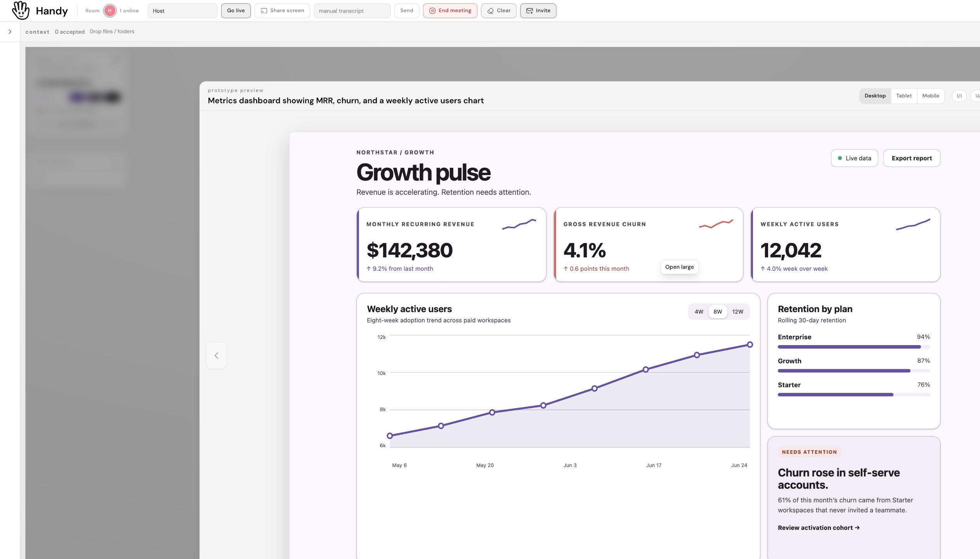This screenshot has width=980, height=559.
Task: Click the pink host avatar icon
Action: 110,10
